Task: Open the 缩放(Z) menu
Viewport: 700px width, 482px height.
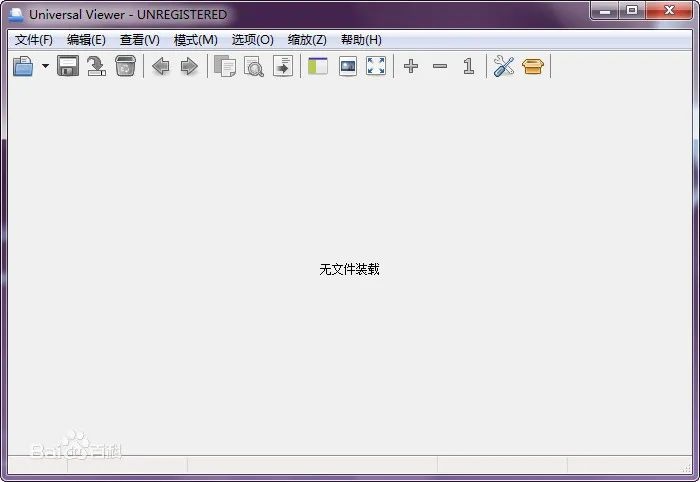Action: (307, 40)
